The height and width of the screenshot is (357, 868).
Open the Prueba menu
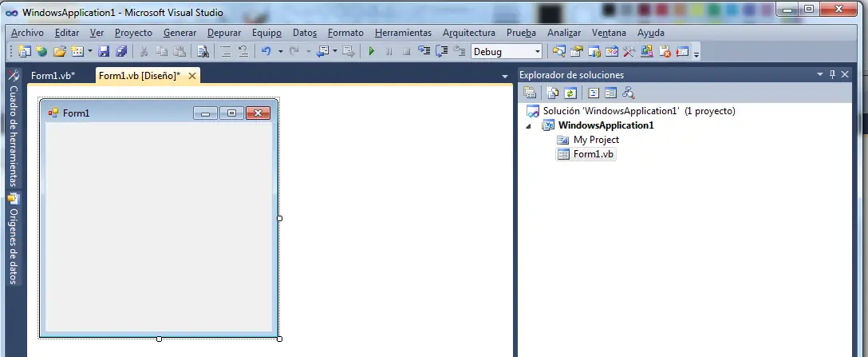coord(522,33)
